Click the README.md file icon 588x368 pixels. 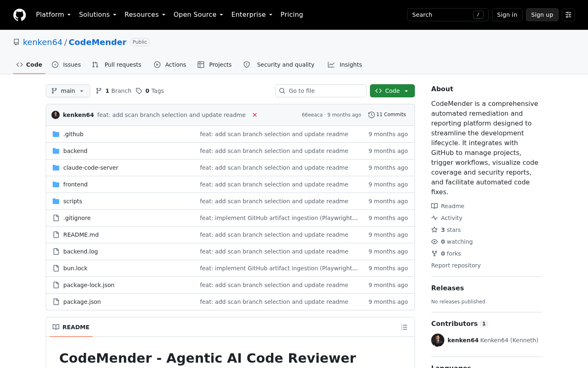click(x=56, y=235)
